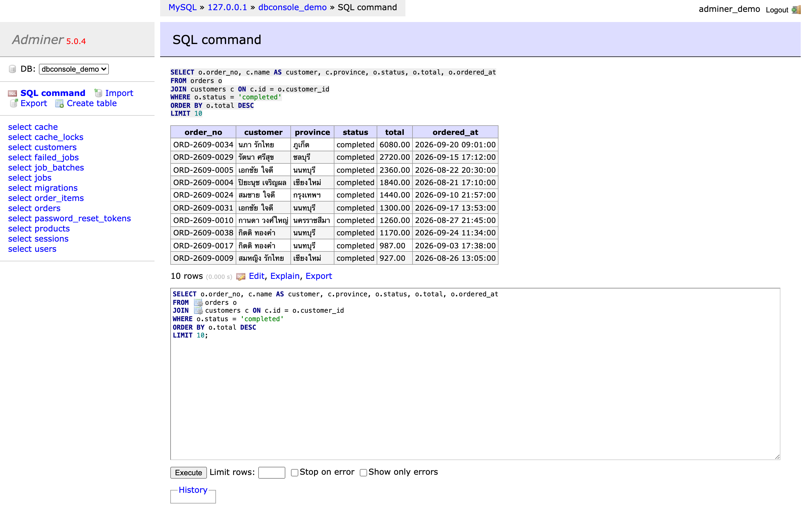Expand the History section
This screenshot has width=812, height=508.
193,490
